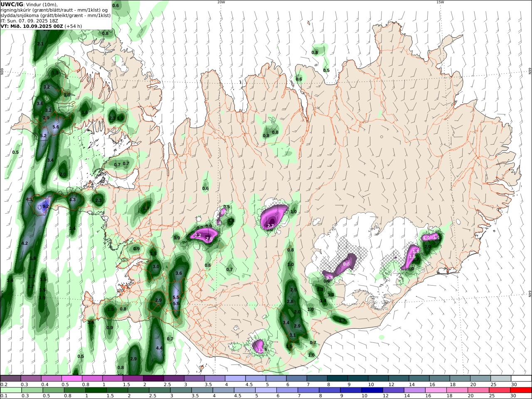This screenshot has width=532, height=399.
Task: Click the 5.2 precipitation value on map
Action: (43, 136)
